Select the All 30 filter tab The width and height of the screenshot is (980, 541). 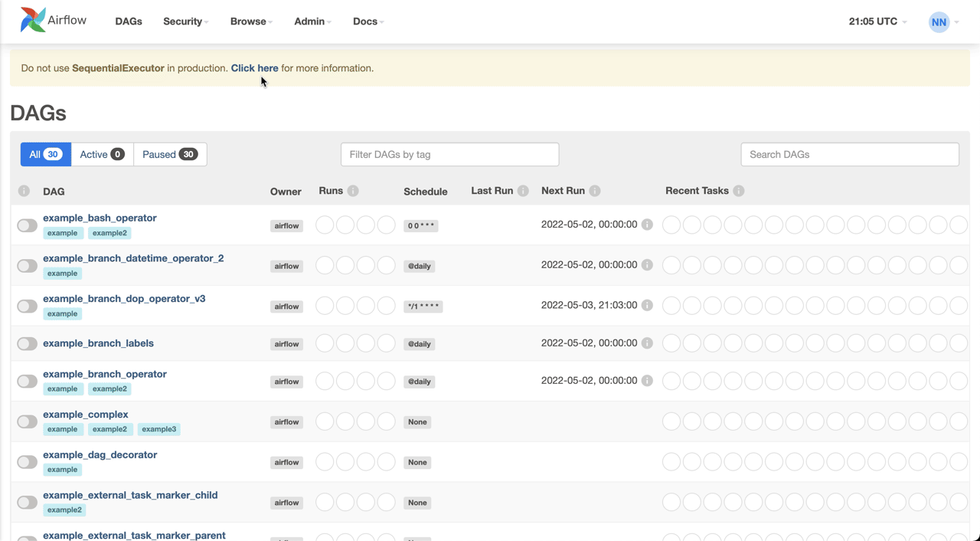coord(46,154)
